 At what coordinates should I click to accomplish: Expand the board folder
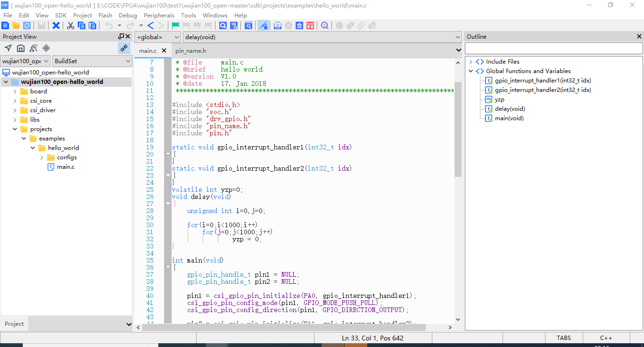[15, 91]
